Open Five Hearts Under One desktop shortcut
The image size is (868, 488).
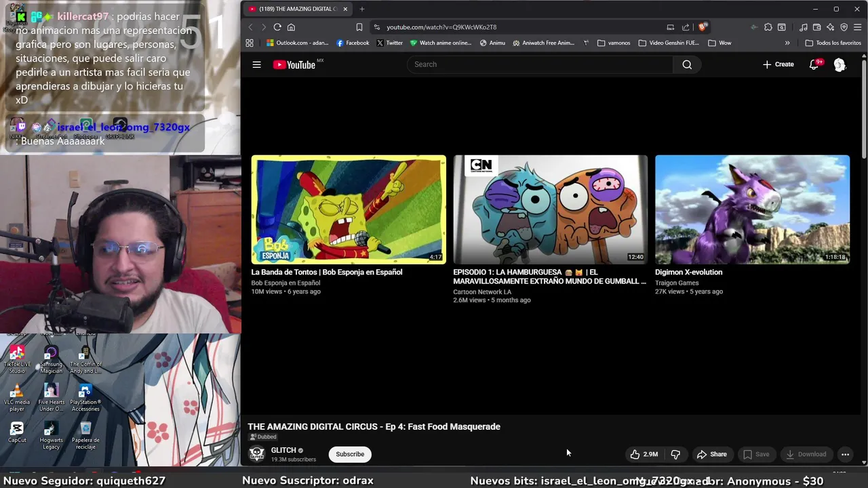coord(51,398)
